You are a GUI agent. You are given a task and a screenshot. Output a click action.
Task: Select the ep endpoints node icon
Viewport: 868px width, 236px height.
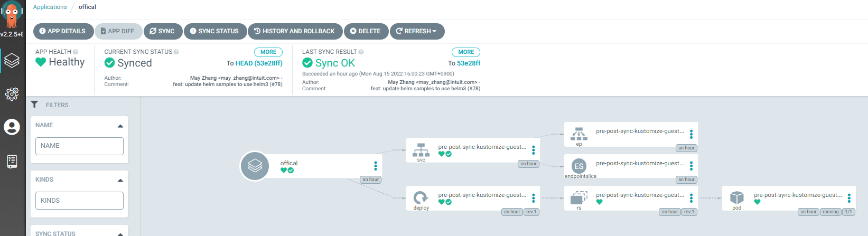click(579, 134)
